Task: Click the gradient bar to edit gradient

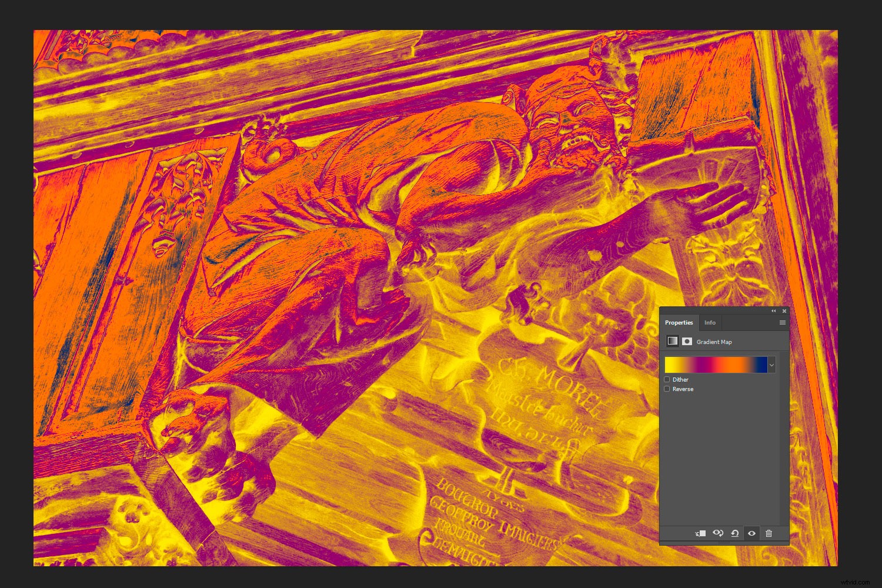Action: pos(716,365)
